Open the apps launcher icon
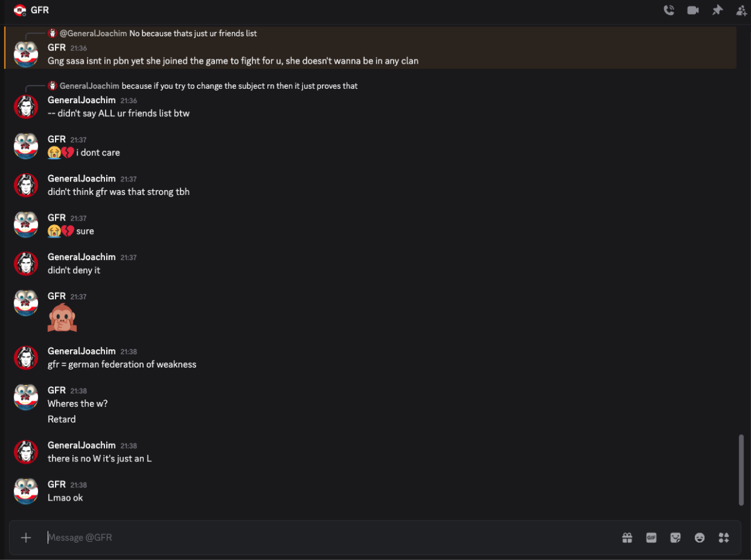Screen dimensions: 751x560 pos(724,537)
